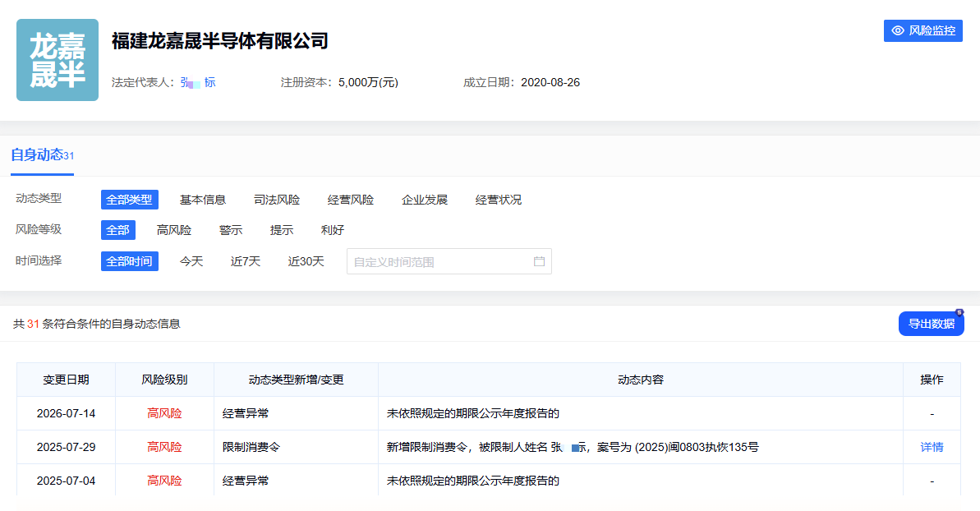Open 详情 link for 限制消费令 row
The height and width of the screenshot is (511, 980).
tap(932, 447)
